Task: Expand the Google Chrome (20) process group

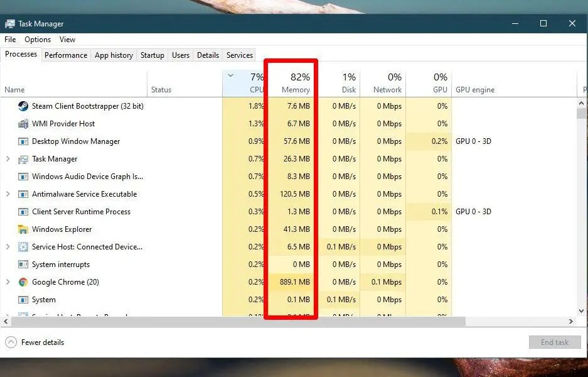Action: pos(9,282)
